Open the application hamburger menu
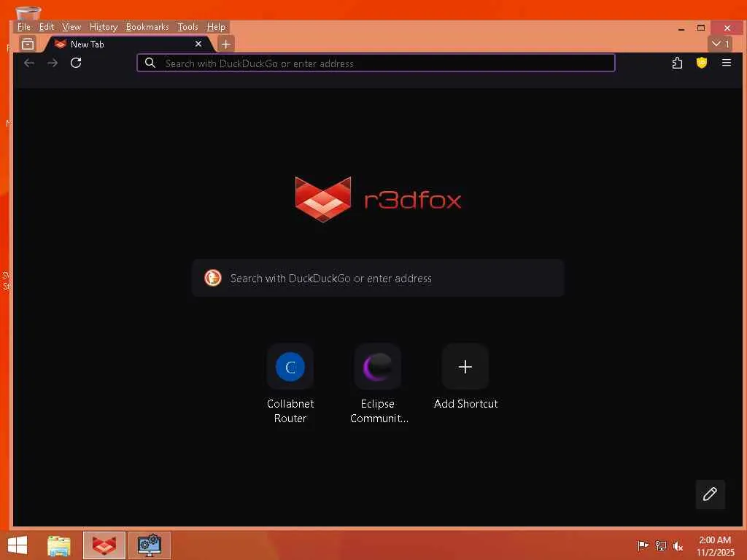Image resolution: width=747 pixels, height=560 pixels. (726, 63)
